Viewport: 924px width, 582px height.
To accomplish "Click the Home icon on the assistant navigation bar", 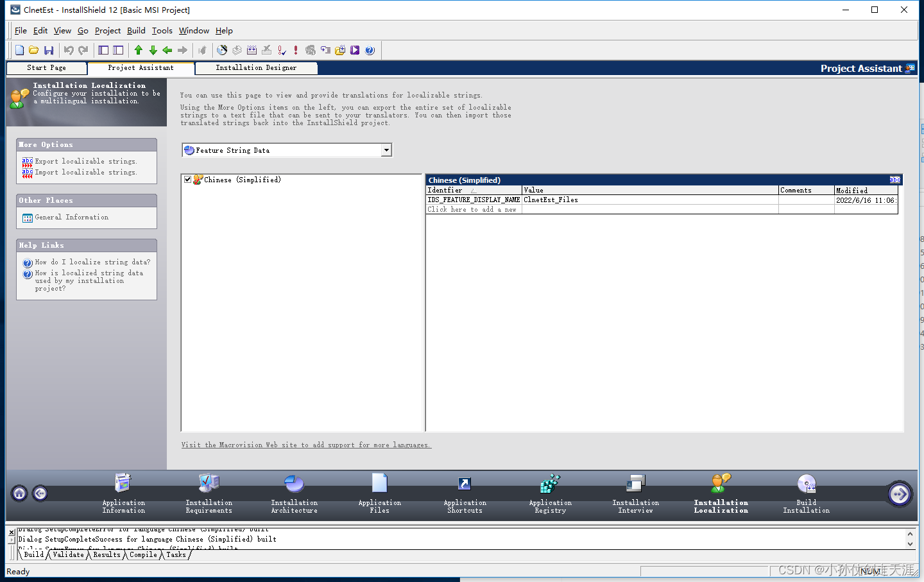I will tap(19, 493).
